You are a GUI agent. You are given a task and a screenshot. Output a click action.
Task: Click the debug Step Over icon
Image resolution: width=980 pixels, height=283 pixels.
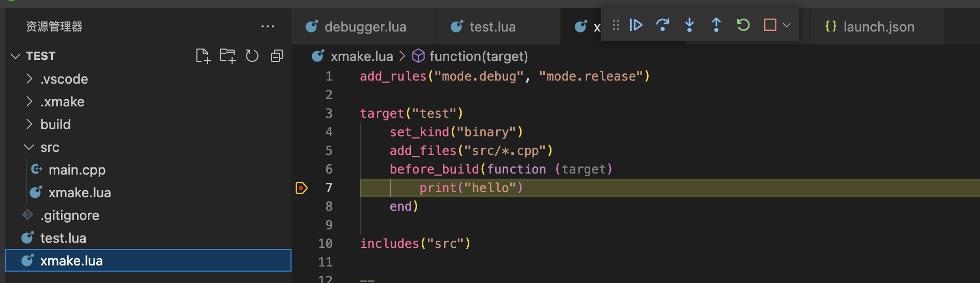click(x=663, y=25)
